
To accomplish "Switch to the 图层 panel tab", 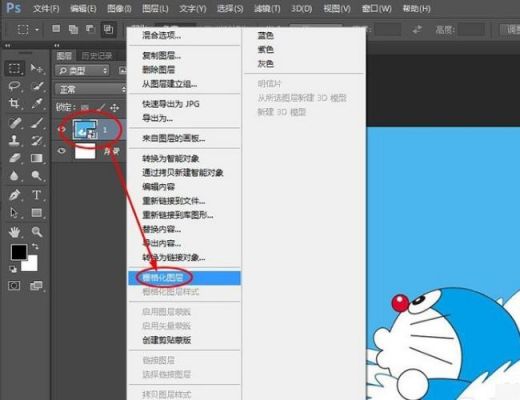I will [64, 56].
